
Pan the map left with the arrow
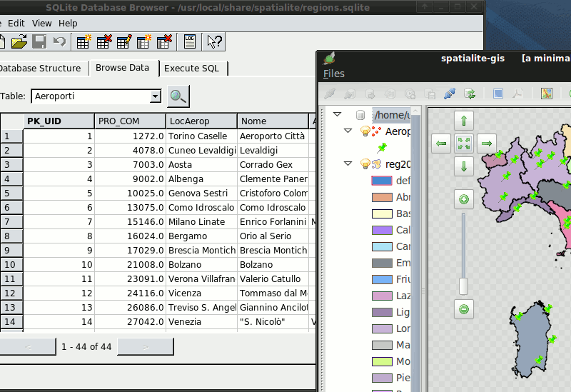[x=441, y=144]
